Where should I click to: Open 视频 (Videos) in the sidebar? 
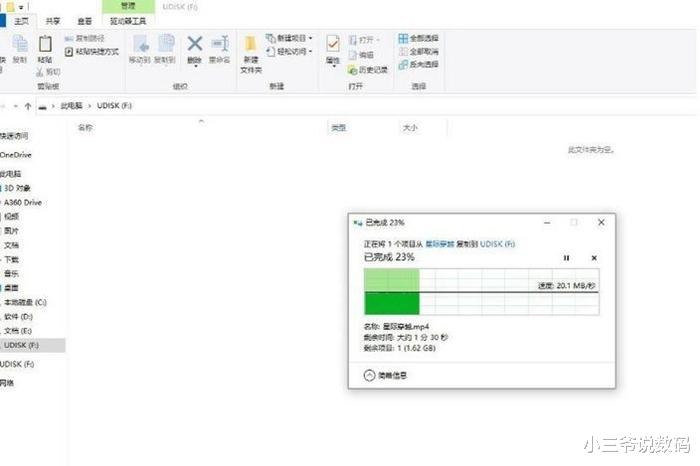[x=11, y=216]
